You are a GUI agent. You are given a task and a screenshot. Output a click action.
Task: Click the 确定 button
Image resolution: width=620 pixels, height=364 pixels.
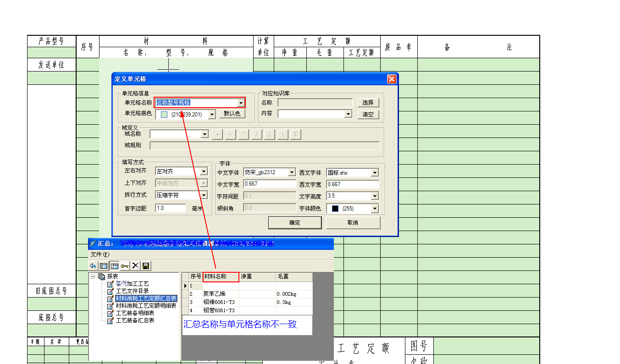click(x=295, y=223)
